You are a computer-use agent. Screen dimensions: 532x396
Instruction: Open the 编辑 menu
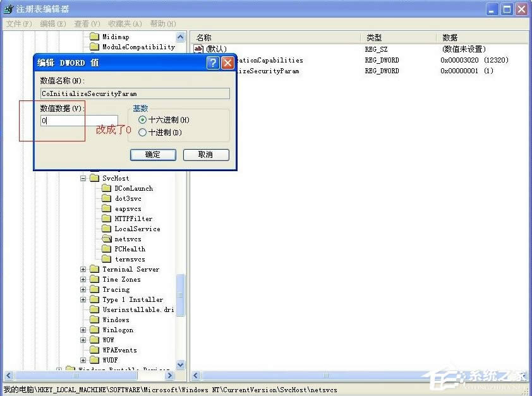pyautogui.click(x=51, y=23)
